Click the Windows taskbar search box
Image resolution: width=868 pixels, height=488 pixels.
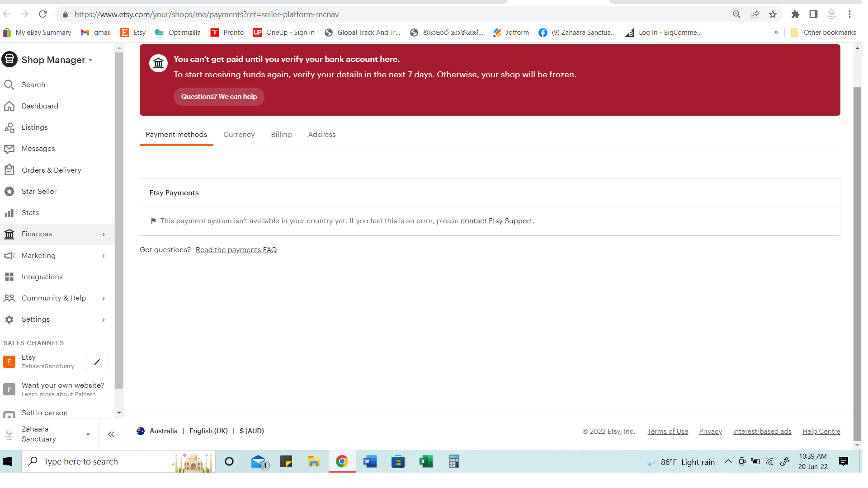118,461
